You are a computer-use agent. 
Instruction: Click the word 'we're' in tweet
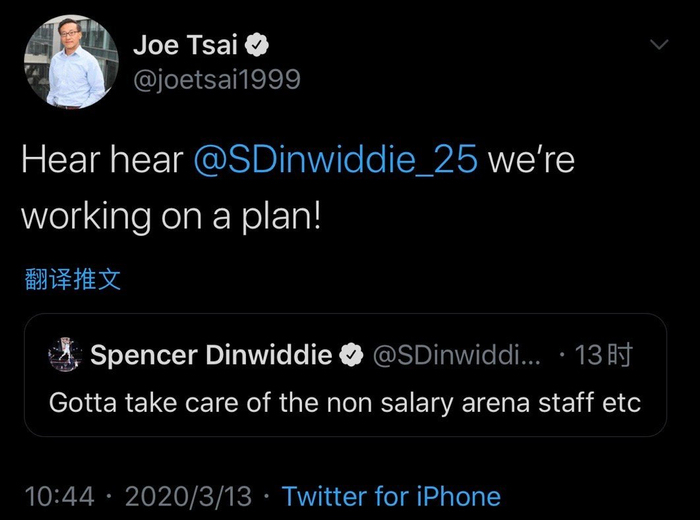click(531, 161)
